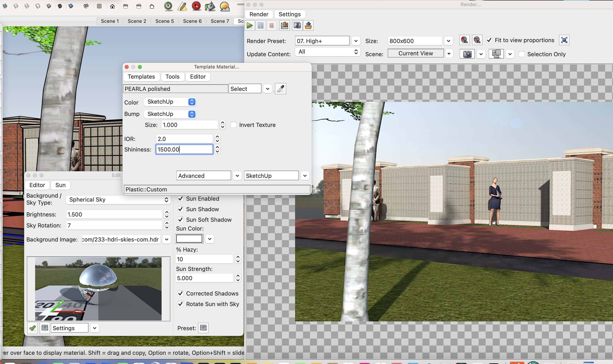This screenshot has height=364, width=613.
Task: Disable the Corrected Shadows checkbox
Action: coord(180,293)
